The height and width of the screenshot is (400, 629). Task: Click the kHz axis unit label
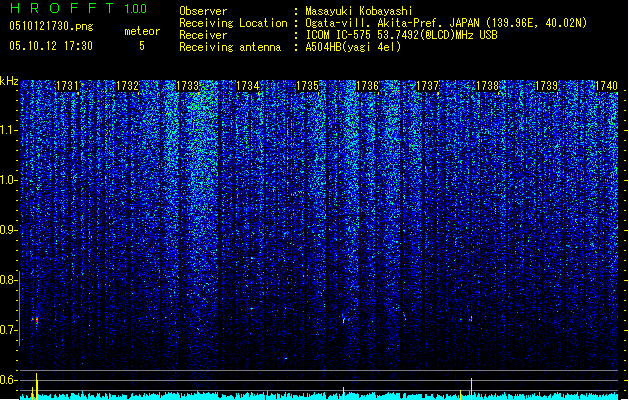(x=9, y=81)
